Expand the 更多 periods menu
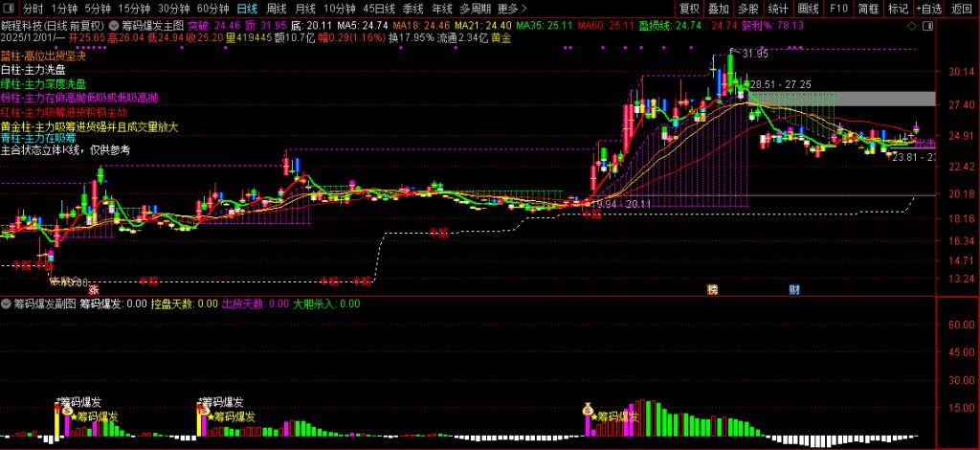This screenshot has width=980, height=450. point(513,8)
